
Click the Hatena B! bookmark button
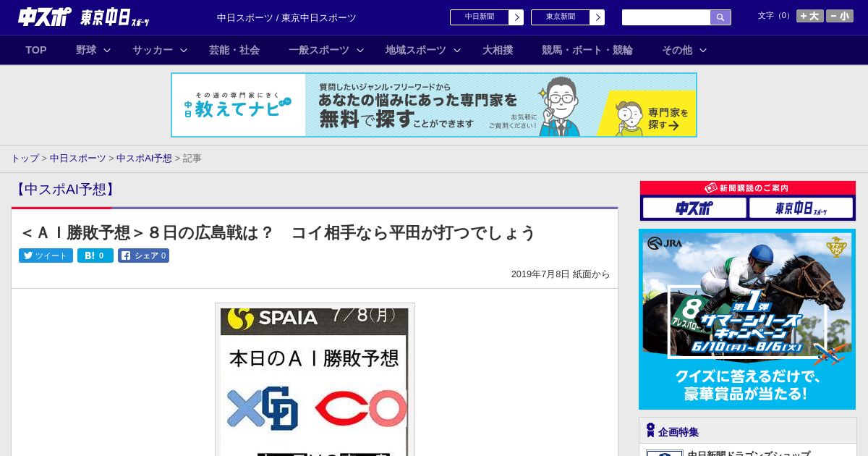point(95,256)
